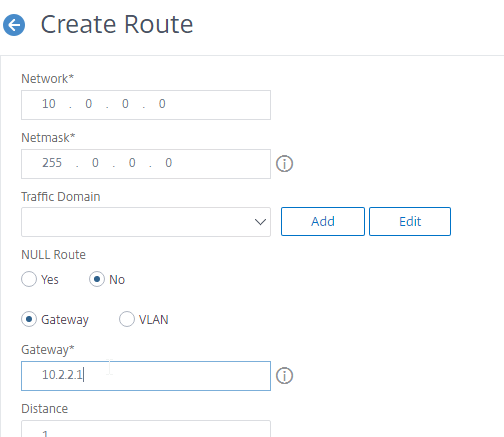Click the fourth octet of Network address
504x437 pixels.
pyautogui.click(x=162, y=104)
